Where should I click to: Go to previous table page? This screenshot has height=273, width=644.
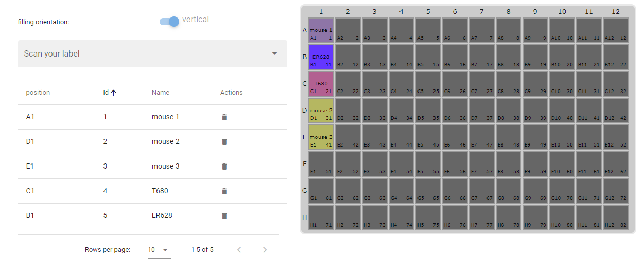(x=239, y=250)
